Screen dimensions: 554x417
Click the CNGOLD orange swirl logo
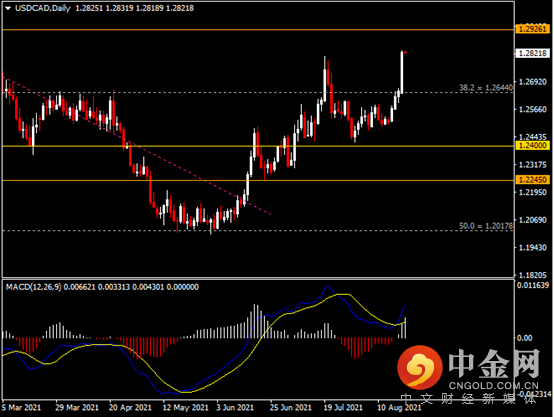[x=420, y=367]
